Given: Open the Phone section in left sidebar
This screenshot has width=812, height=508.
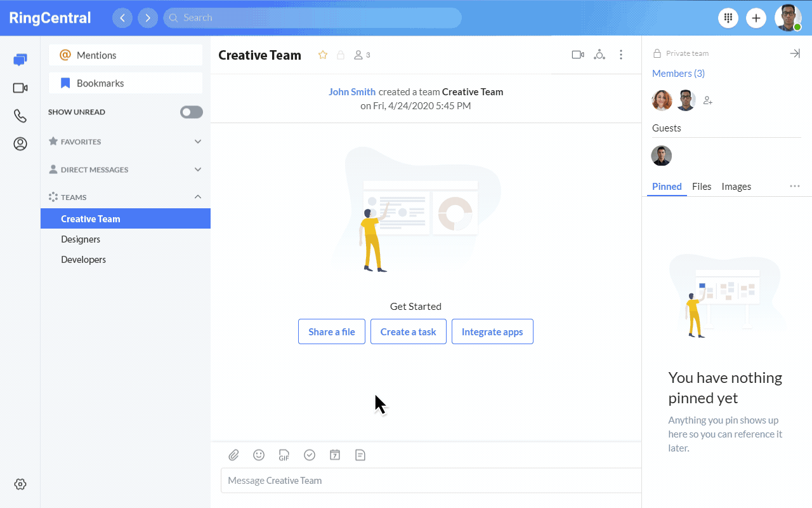Looking at the screenshot, I should pos(20,116).
